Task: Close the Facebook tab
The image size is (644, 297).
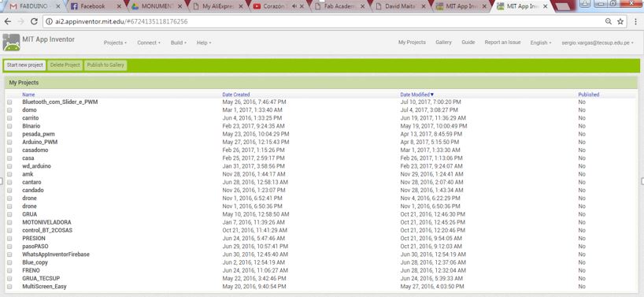Action: pos(119,6)
